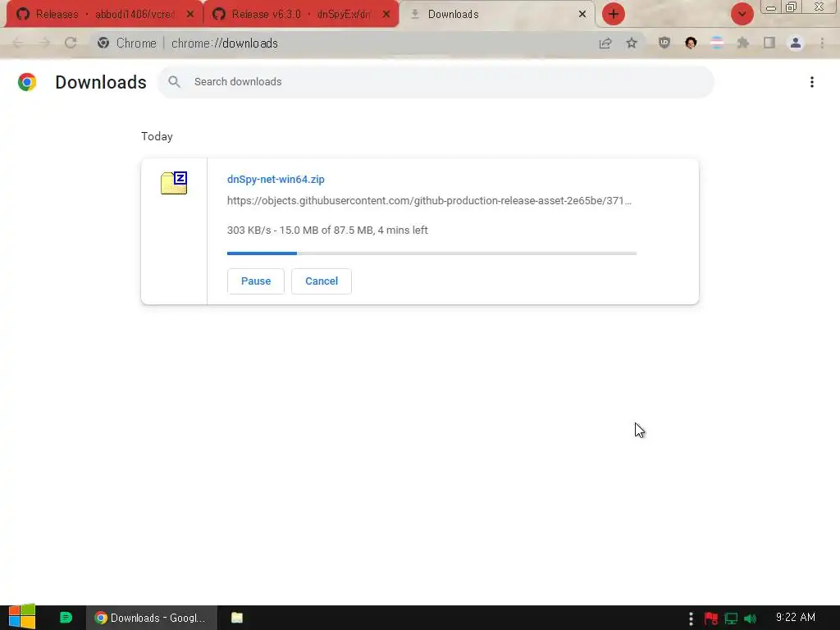Click the volume speaker tray icon
Image resolution: width=840 pixels, height=630 pixels.
(x=751, y=619)
